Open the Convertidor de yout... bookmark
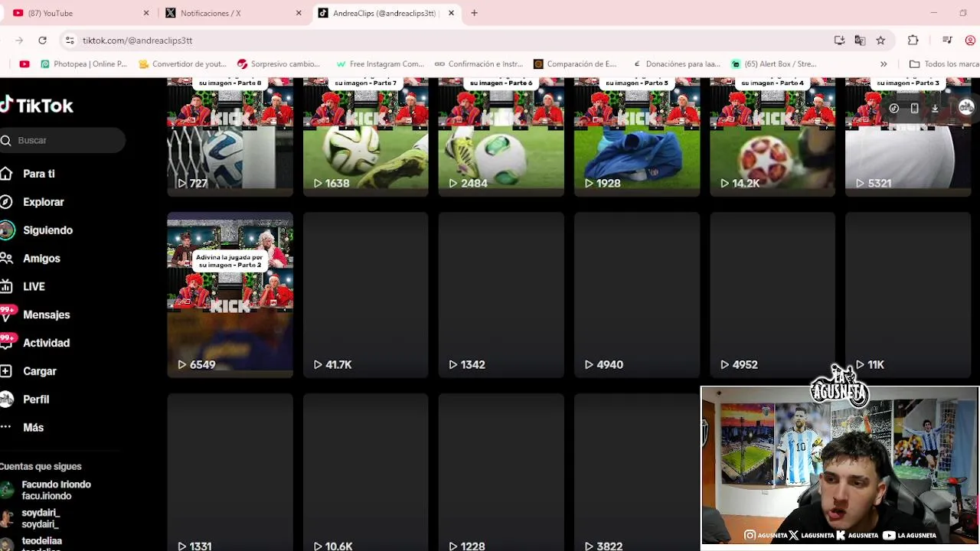 coord(182,64)
